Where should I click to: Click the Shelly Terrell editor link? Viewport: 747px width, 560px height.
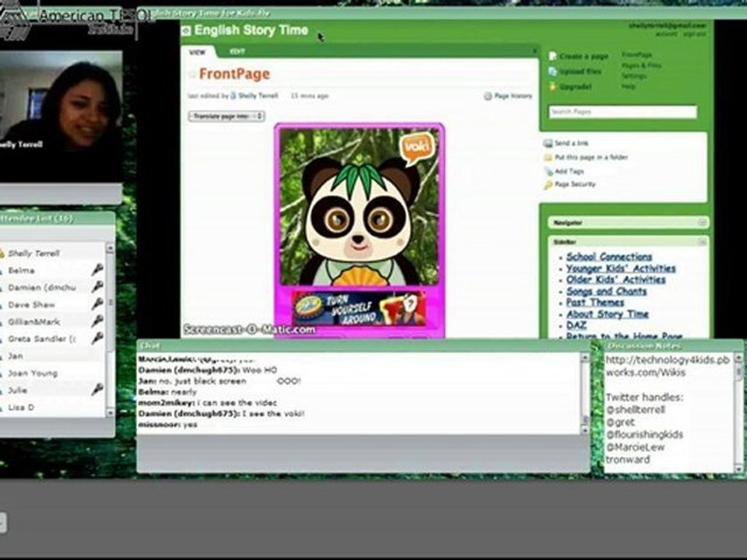(258, 96)
